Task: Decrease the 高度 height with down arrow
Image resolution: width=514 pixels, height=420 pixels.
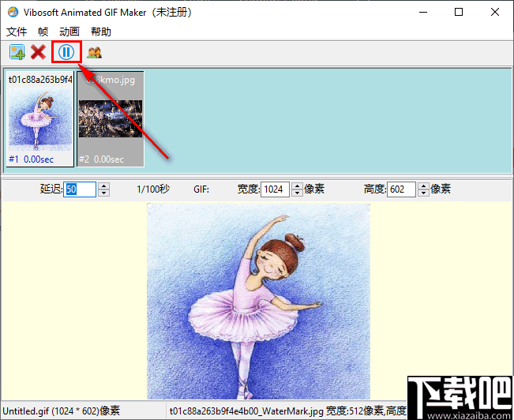Action: 423,193
